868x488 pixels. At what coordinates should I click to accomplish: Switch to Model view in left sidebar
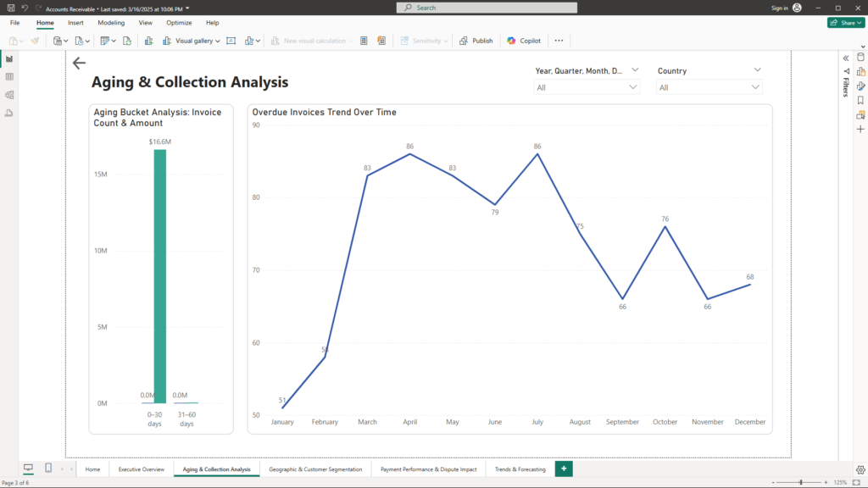pyautogui.click(x=9, y=95)
